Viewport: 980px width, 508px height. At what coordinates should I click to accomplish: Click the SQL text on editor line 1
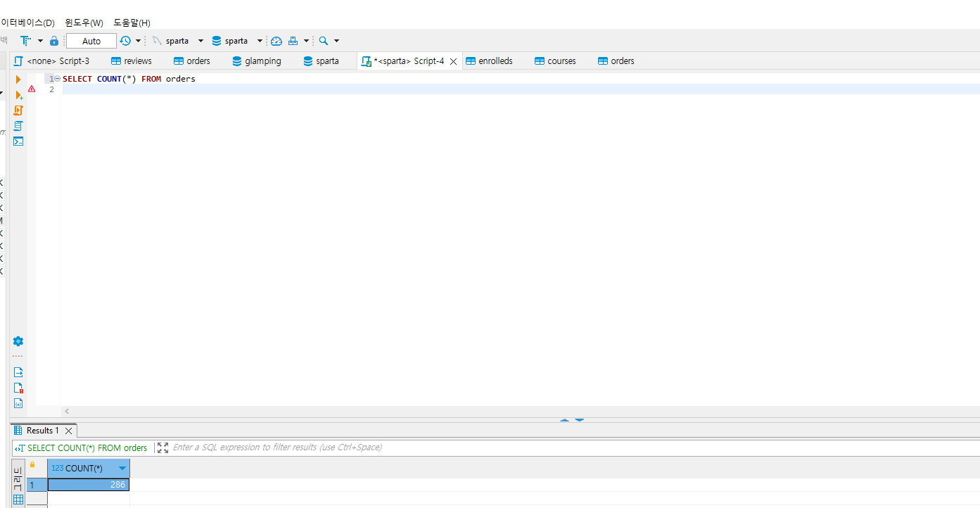tap(129, 79)
